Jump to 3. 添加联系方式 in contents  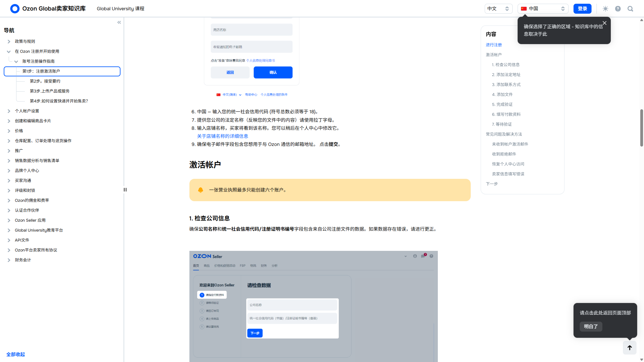(506, 84)
